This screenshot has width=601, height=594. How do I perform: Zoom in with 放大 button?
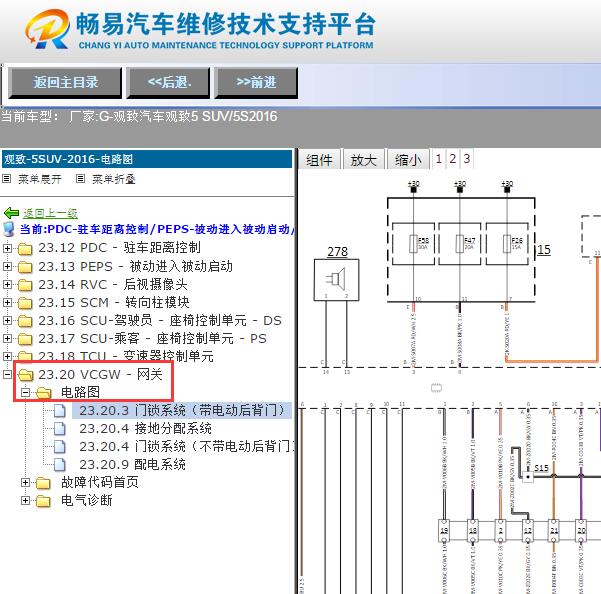pyautogui.click(x=363, y=159)
